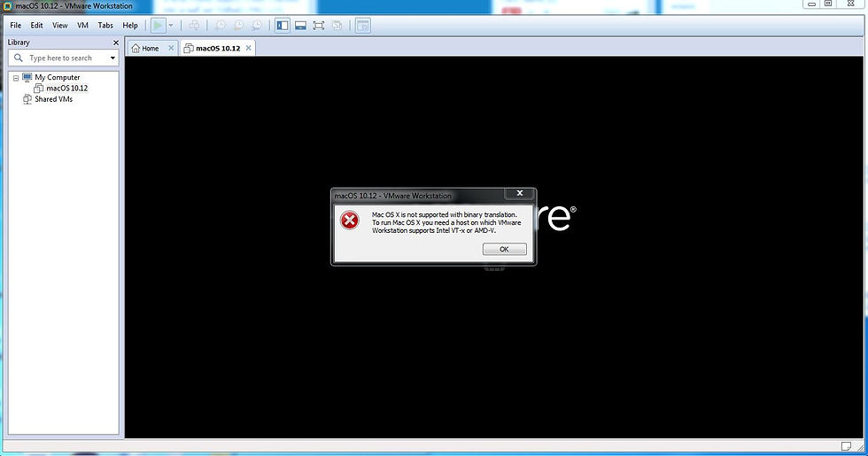This screenshot has width=868, height=456.
Task: Select Shared VMs in the Library
Action: 53,99
